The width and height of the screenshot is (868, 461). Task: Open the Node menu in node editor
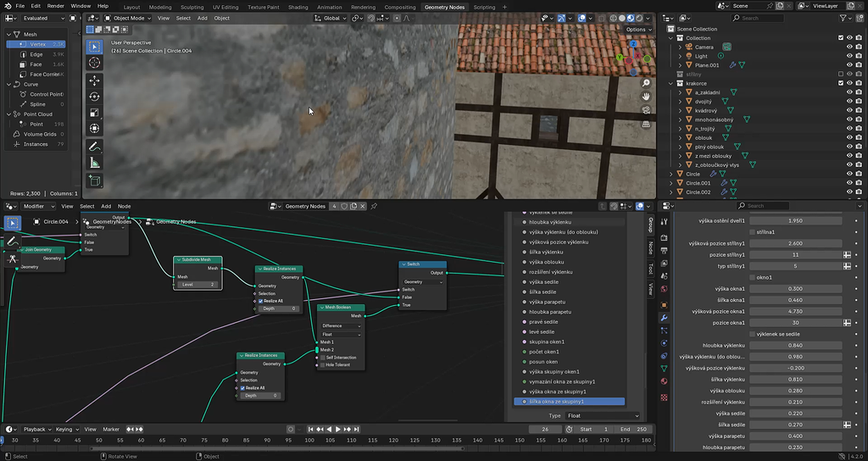click(124, 206)
